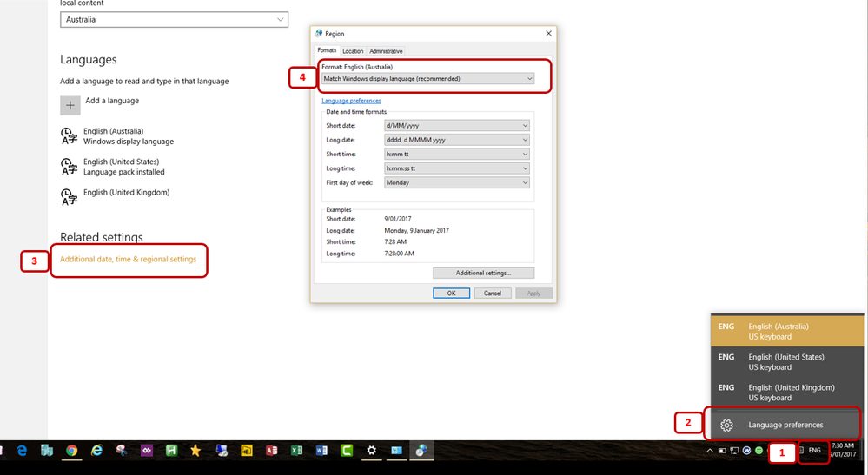868x475 pixels.
Task: Click the Apply button in Region dialog
Action: pyautogui.click(x=533, y=293)
